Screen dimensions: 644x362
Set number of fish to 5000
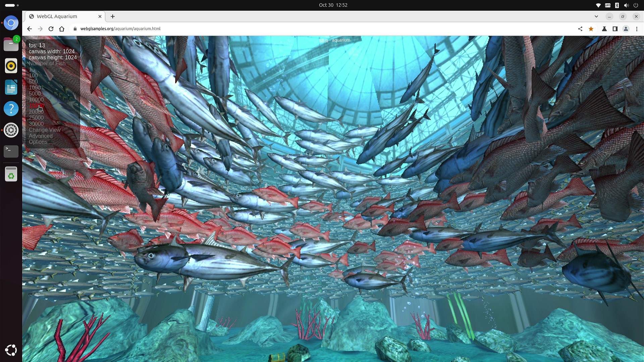(x=35, y=94)
